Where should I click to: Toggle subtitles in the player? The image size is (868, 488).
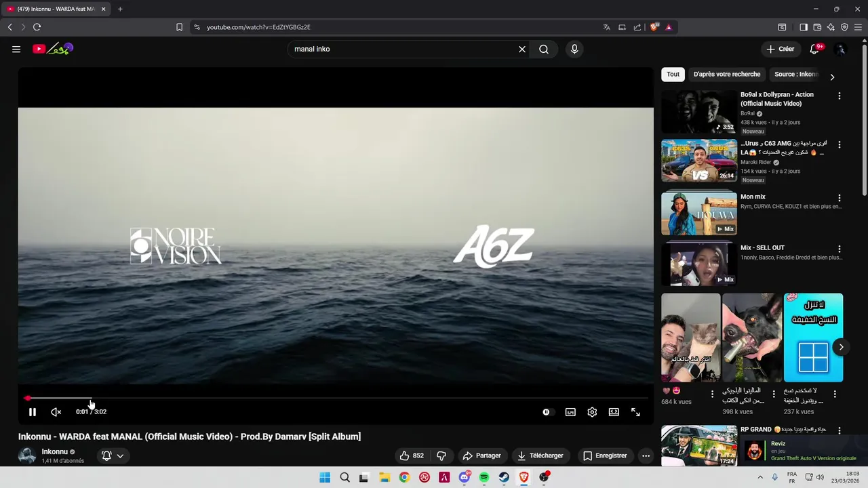tap(570, 412)
